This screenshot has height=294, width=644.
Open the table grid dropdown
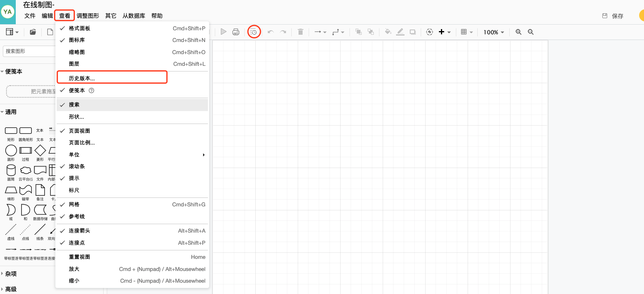coord(467,32)
